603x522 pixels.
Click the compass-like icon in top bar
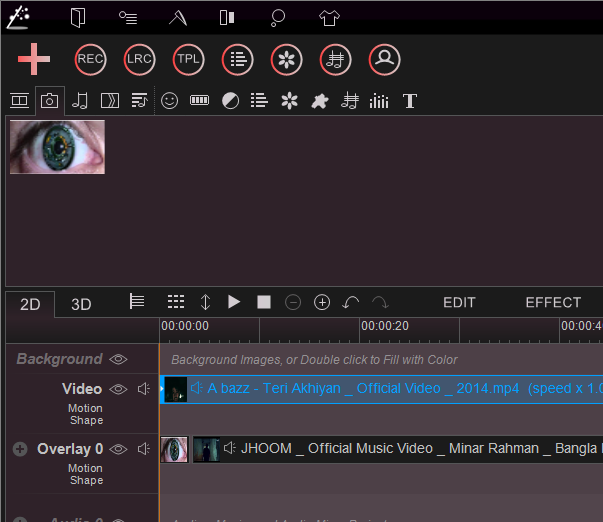(178, 18)
